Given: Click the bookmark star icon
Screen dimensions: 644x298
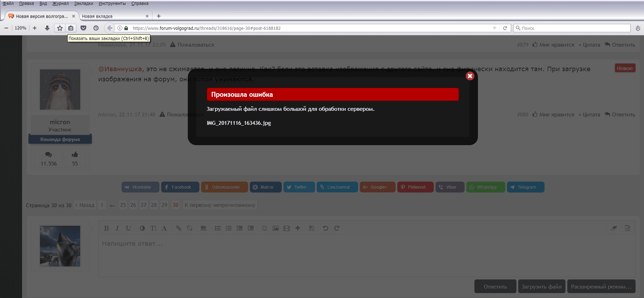Looking at the screenshot, I should click(x=60, y=28).
